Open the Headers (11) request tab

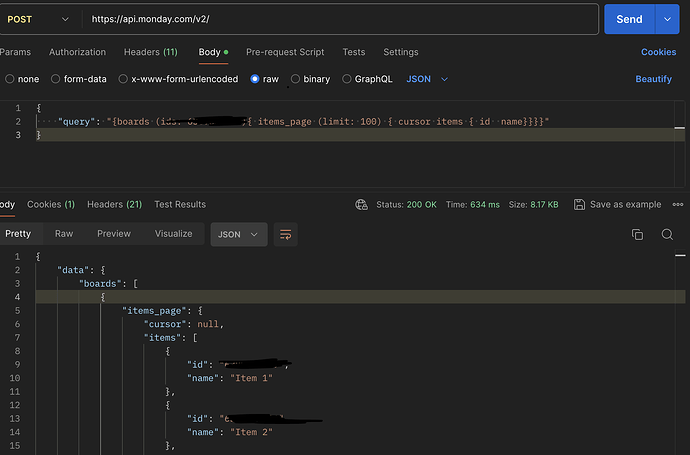(150, 52)
